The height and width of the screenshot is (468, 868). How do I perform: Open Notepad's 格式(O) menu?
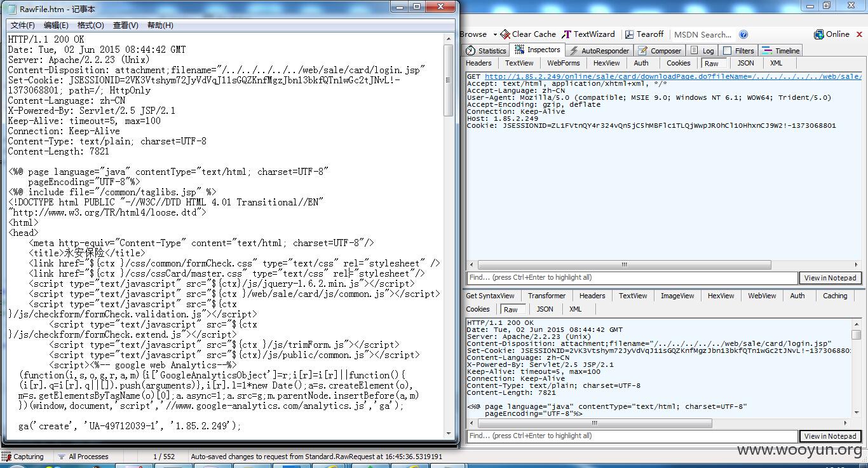[90, 25]
